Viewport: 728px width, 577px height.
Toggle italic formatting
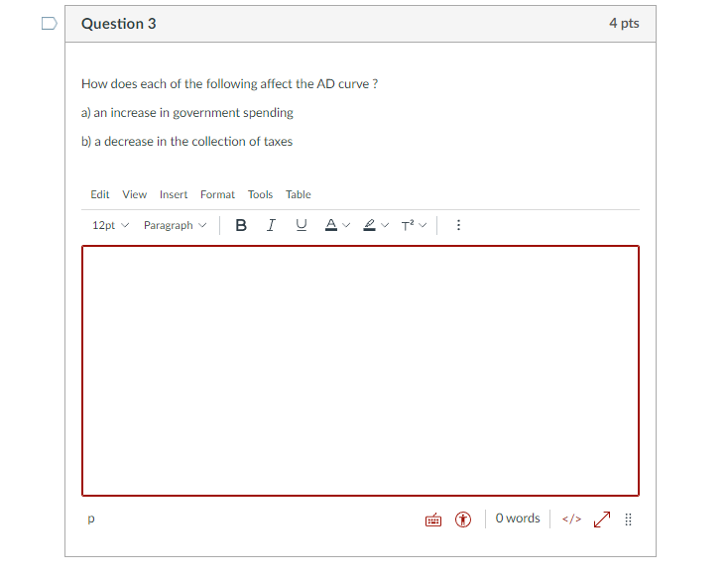pos(271,226)
